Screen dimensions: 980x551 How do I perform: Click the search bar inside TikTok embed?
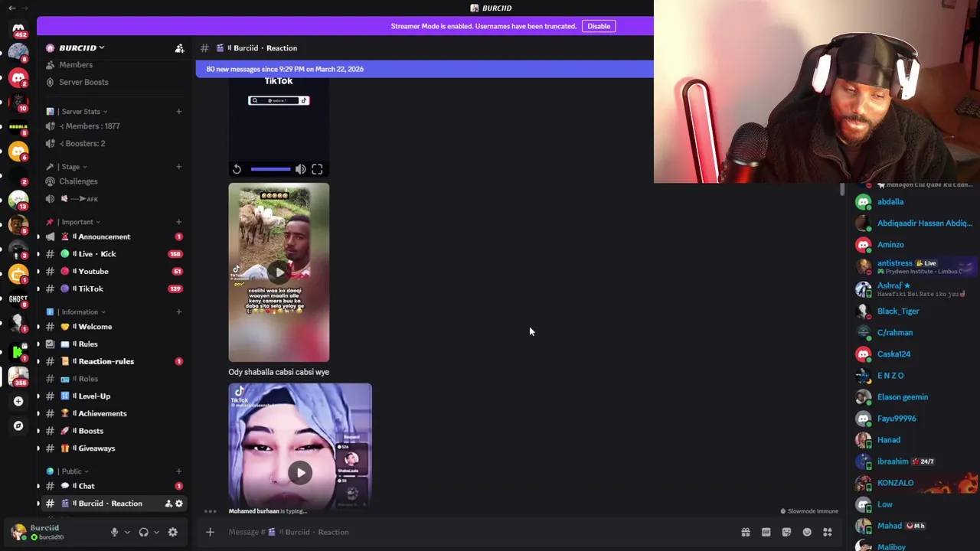pyautogui.click(x=279, y=100)
